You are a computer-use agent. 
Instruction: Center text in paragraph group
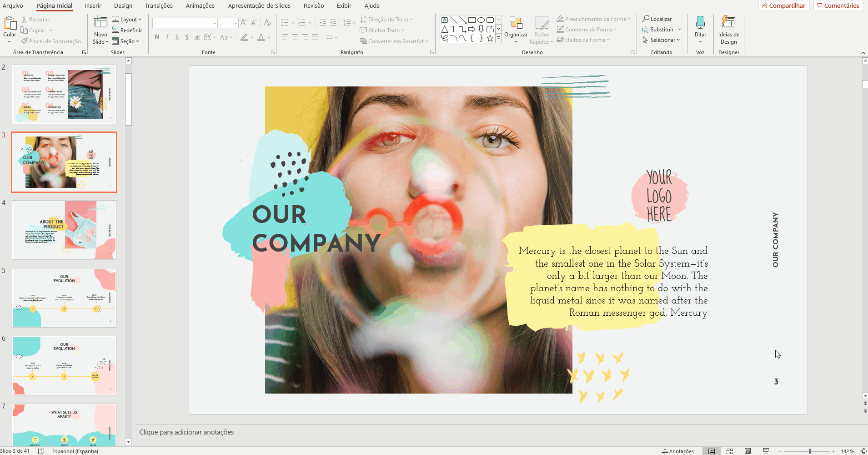coord(295,37)
